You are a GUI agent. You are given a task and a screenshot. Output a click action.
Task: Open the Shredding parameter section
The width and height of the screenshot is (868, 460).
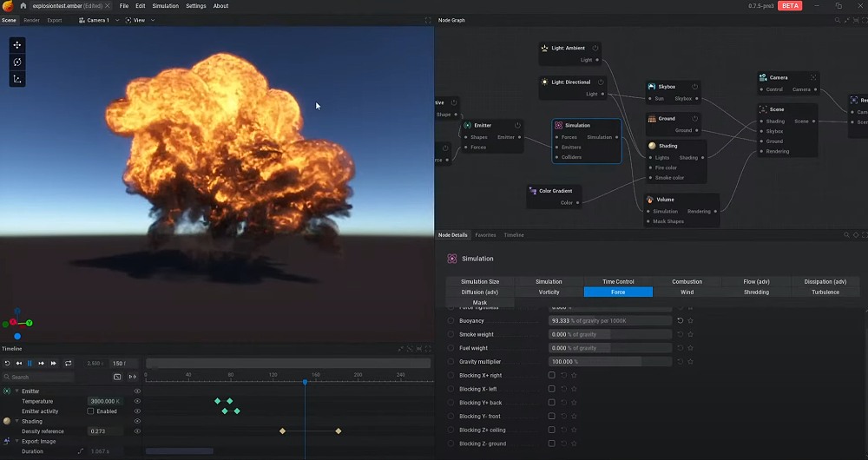tap(756, 292)
